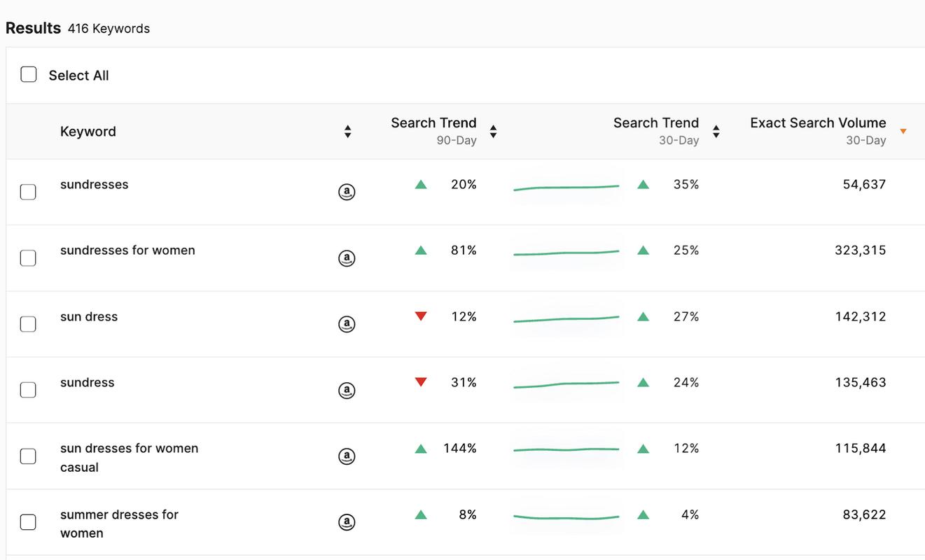925x560 pixels.
Task: Sort by Keyword column arrows
Action: pyautogui.click(x=347, y=132)
